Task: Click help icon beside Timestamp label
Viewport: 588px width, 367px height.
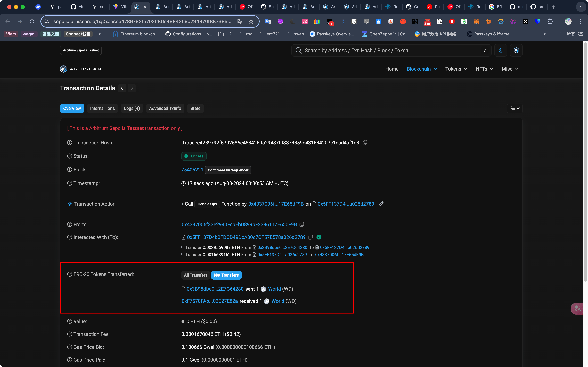Action: tap(69, 183)
